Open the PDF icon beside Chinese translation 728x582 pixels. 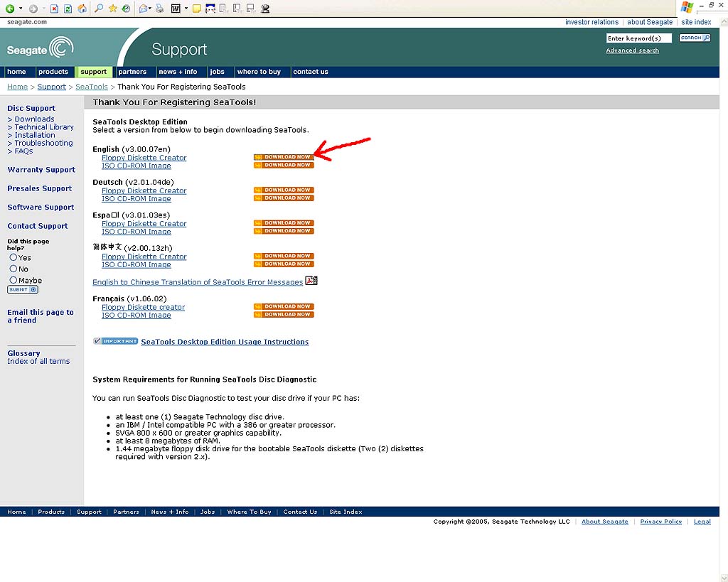click(311, 281)
